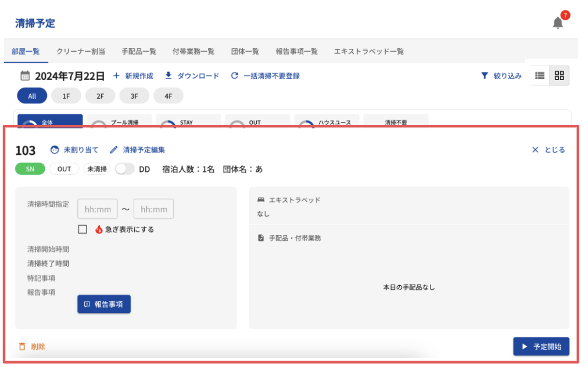
Task: Open the 報告事項一覧 tab
Action: [297, 51]
